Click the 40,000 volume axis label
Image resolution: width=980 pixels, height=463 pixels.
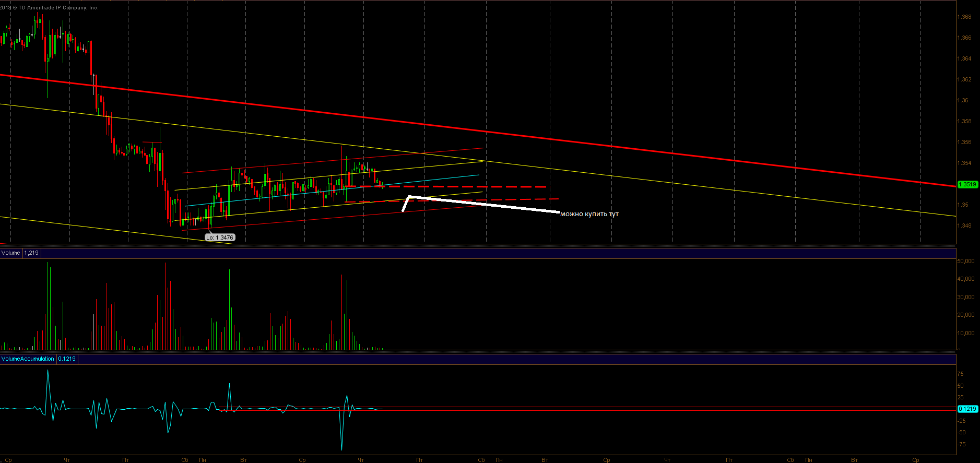(966, 279)
